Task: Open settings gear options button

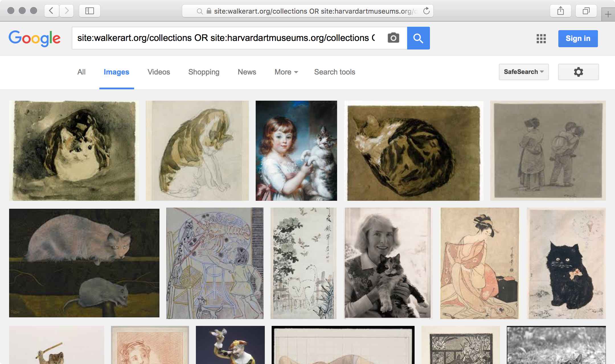Action: pos(578,72)
